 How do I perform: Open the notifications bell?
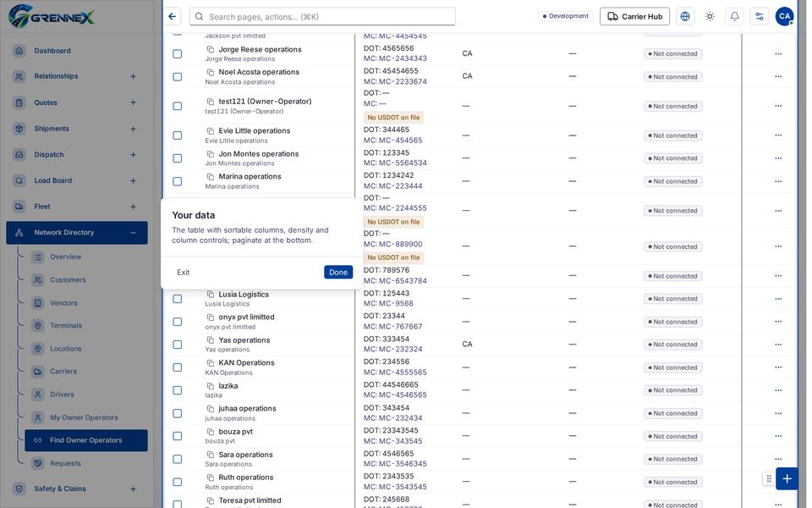pos(734,17)
